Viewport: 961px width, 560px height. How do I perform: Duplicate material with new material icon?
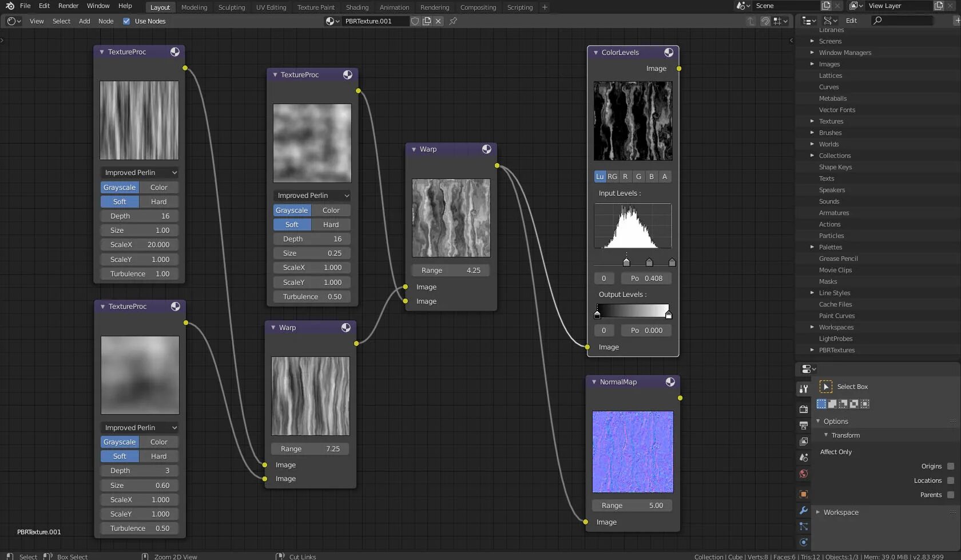(427, 21)
